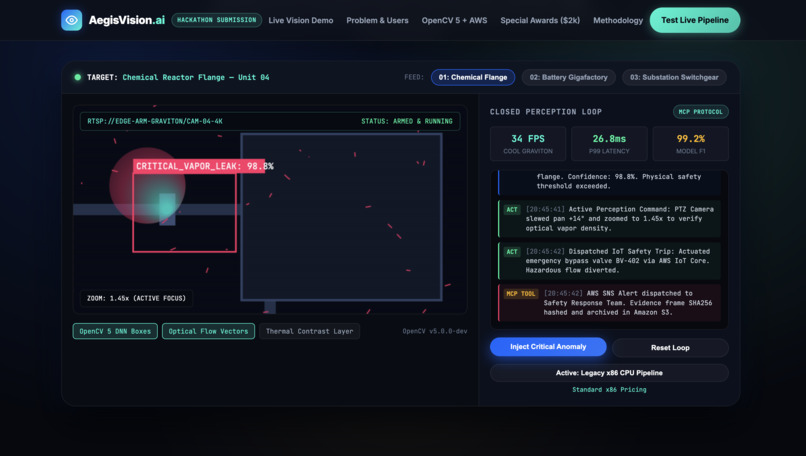This screenshot has width=806, height=456.
Task: Open the Problem & Users nav link
Action: pos(377,21)
